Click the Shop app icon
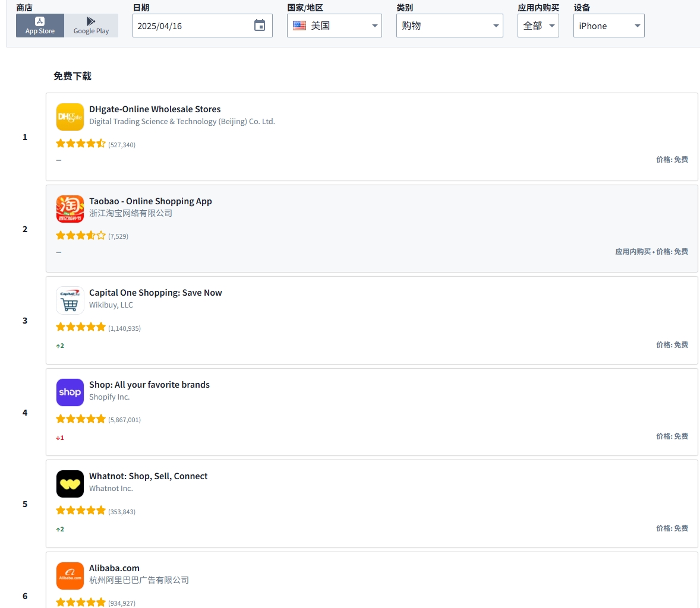Viewport: 700px width, 608px height. tap(70, 392)
